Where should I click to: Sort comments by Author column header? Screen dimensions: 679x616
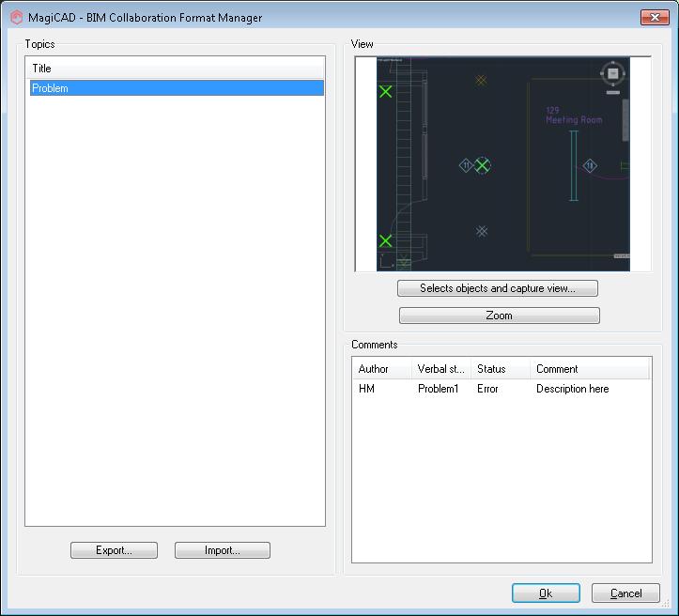point(382,369)
